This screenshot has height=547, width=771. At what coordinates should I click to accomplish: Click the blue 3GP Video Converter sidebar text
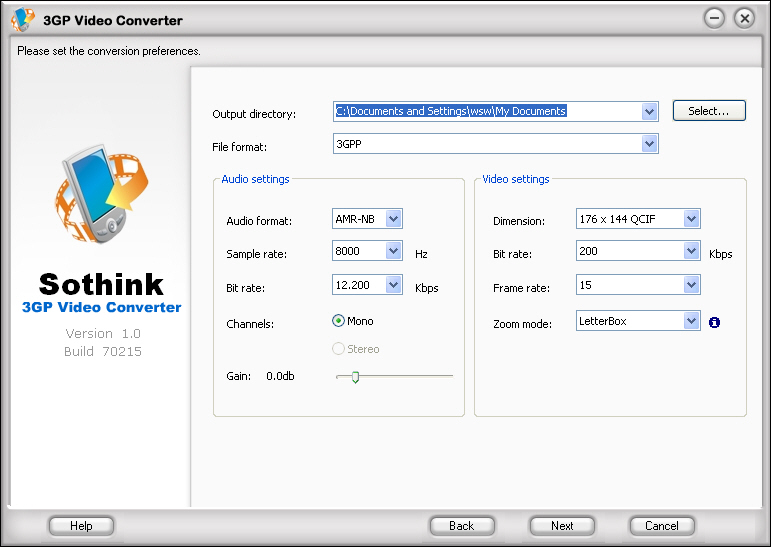102,307
